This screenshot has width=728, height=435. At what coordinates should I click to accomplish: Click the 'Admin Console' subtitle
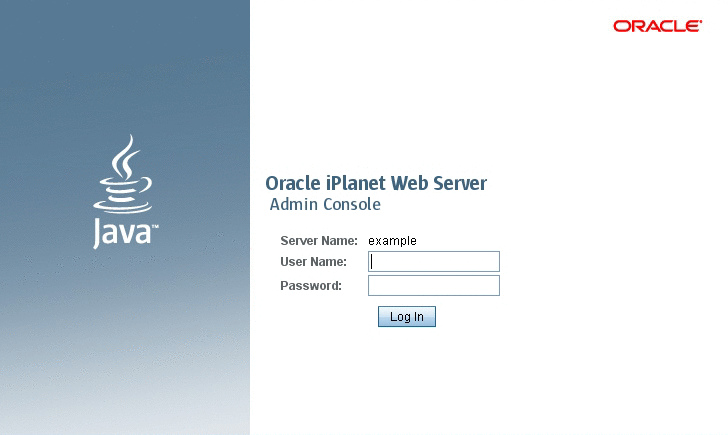(x=325, y=204)
